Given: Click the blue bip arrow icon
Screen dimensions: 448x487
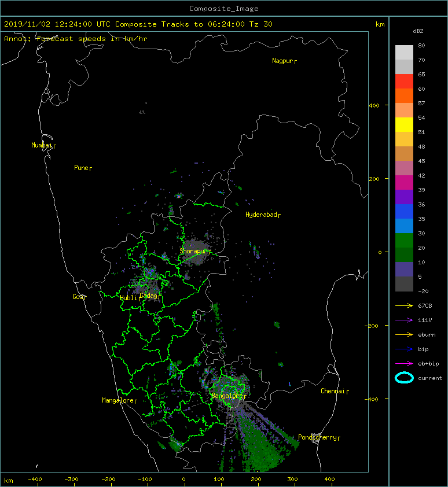Looking at the screenshot, I should (x=404, y=349).
